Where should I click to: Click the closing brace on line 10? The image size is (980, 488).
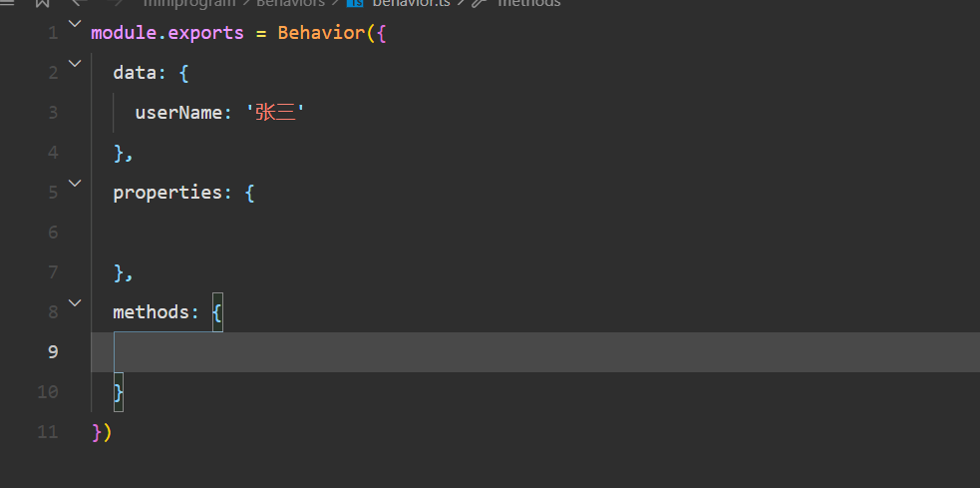point(119,392)
